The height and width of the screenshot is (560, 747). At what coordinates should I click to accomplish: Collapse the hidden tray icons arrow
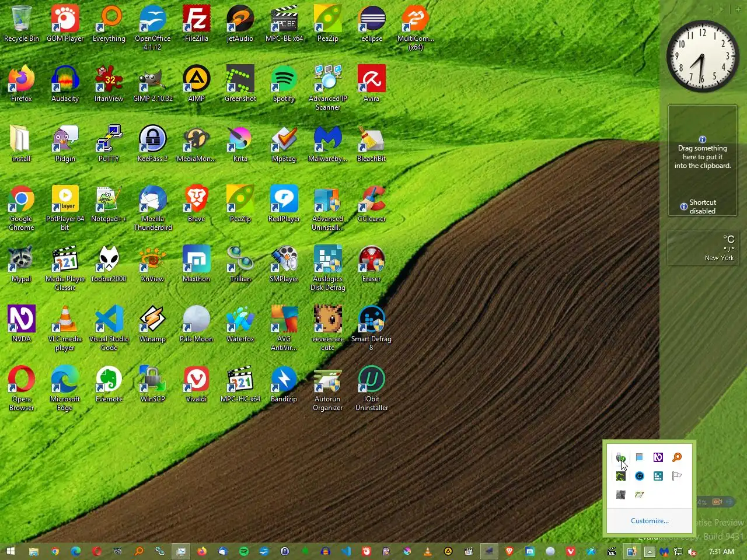click(x=650, y=551)
